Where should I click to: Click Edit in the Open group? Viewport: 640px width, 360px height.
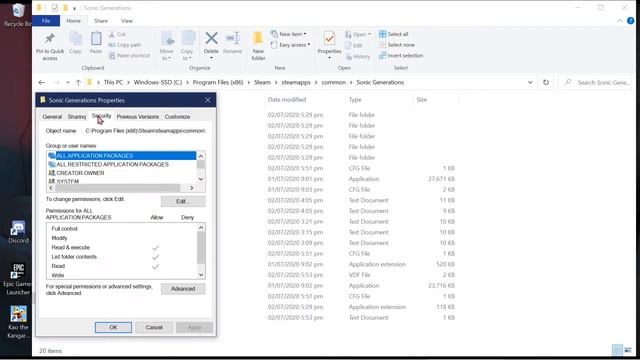354,45
